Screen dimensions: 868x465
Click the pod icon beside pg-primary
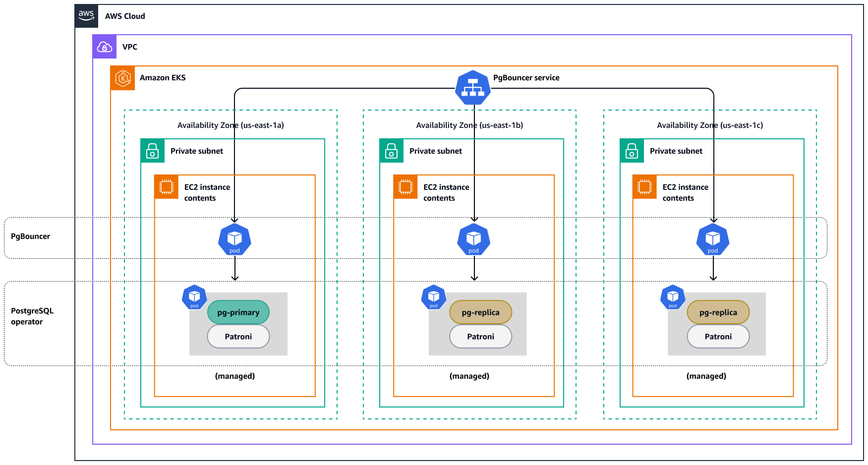[194, 297]
